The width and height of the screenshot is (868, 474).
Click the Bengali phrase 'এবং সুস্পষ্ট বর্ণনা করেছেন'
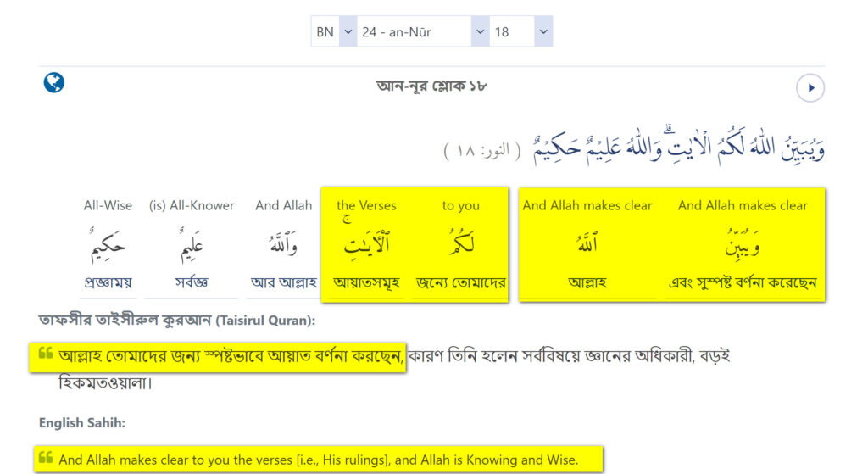(743, 282)
